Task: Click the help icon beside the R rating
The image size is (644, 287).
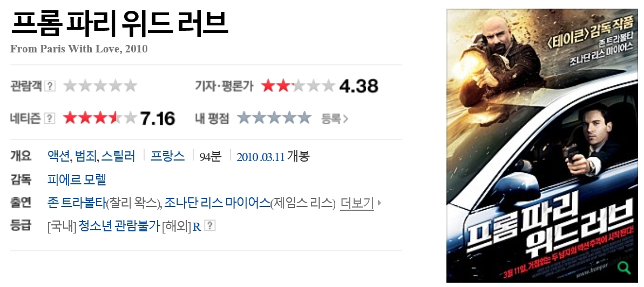Action: point(210,226)
